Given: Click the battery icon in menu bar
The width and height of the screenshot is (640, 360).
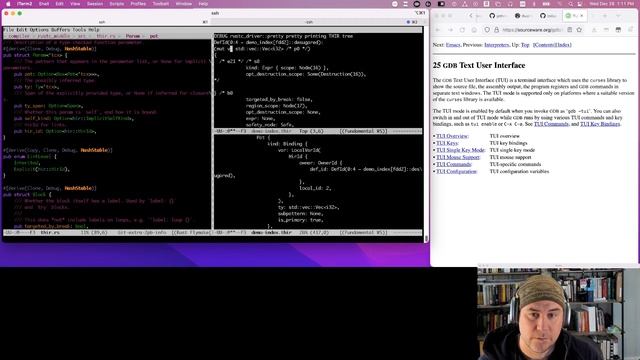Looking at the screenshot, I should click(x=546, y=4).
